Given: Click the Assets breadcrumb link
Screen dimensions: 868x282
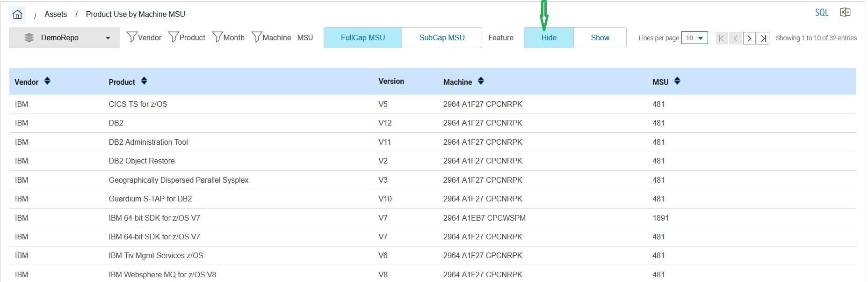Looking at the screenshot, I should 56,14.
